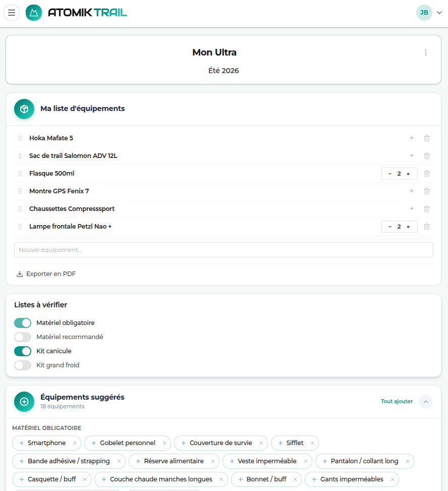Dismiss the Sifflet suggested chip
The width and height of the screenshot is (448, 491).
(312, 443)
